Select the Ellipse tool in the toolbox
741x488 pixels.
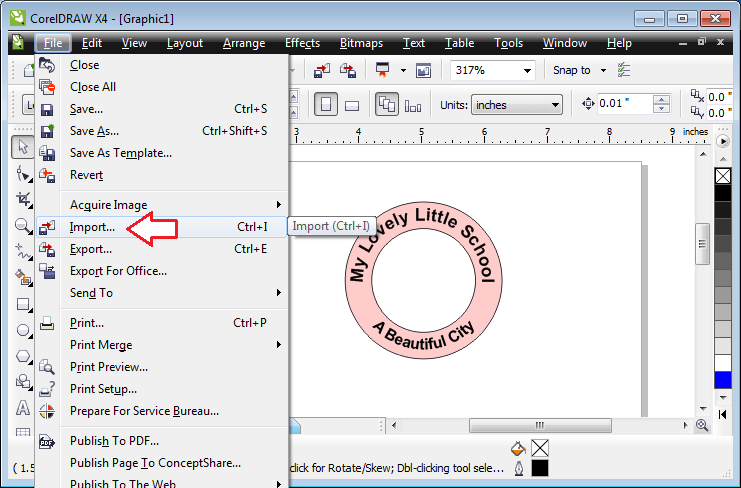coord(22,330)
